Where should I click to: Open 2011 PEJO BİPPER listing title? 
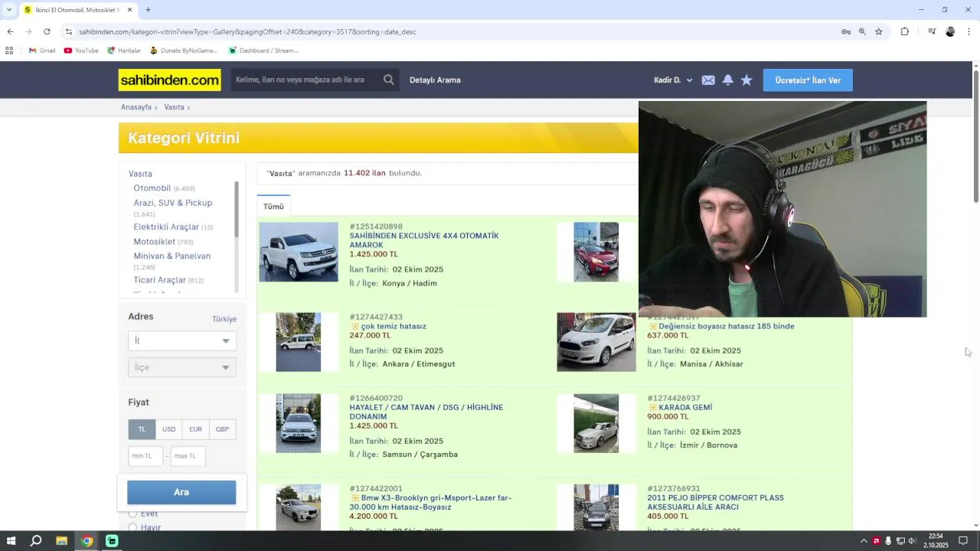(715, 502)
